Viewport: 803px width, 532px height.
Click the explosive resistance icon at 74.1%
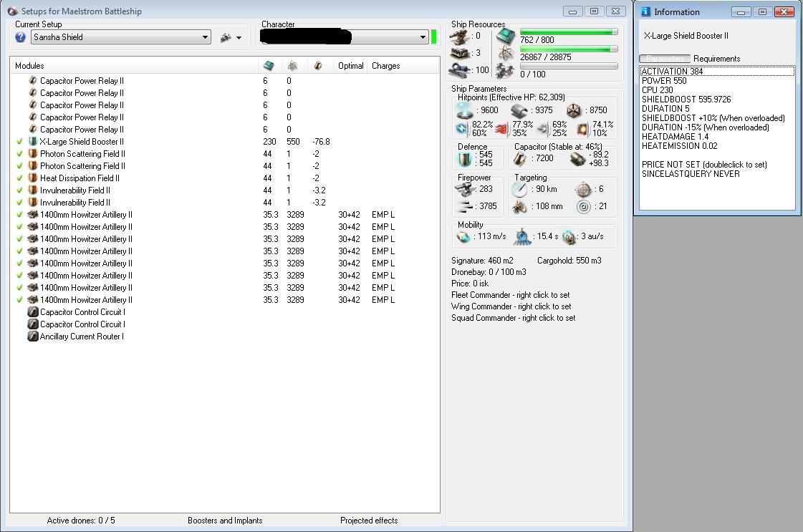(x=583, y=128)
